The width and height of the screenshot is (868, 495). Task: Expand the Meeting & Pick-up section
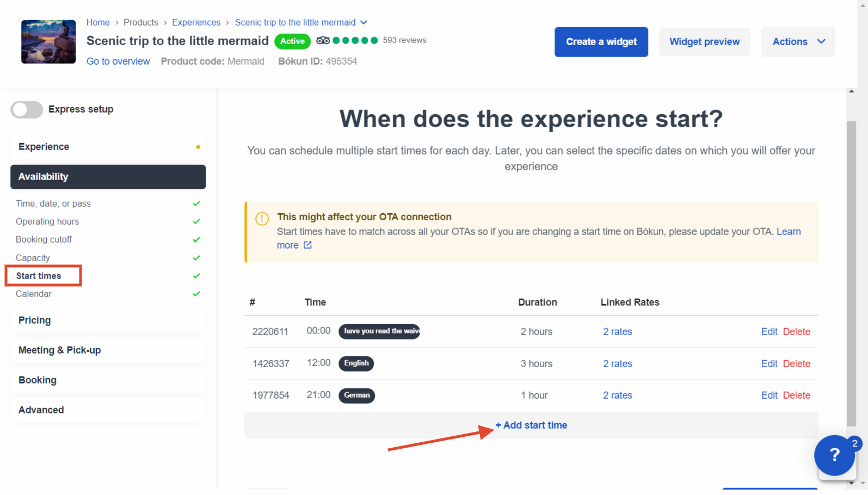pos(108,350)
